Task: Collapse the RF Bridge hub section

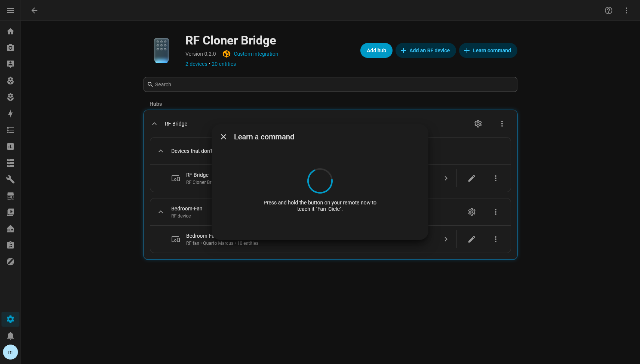Action: [x=154, y=124]
